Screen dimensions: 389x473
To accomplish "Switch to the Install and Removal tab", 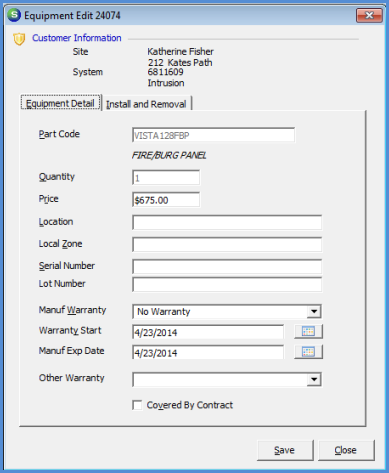I will click(x=146, y=104).
